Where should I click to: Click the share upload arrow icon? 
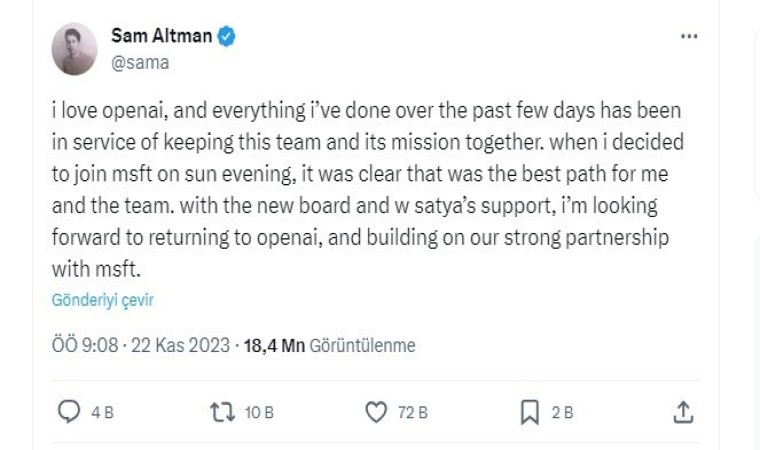[684, 412]
